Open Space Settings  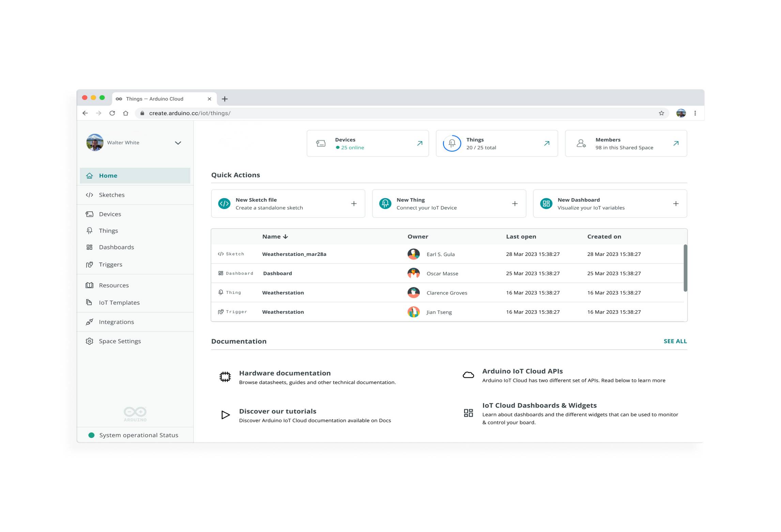120,341
